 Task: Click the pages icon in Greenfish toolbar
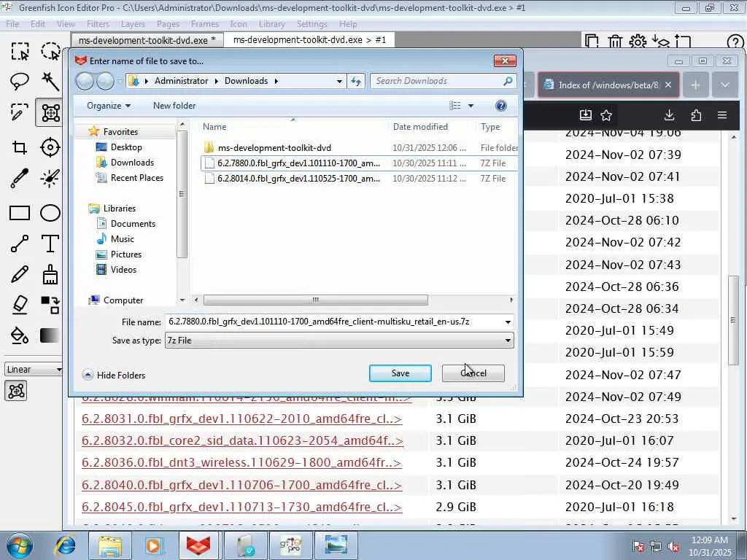[x=592, y=42]
